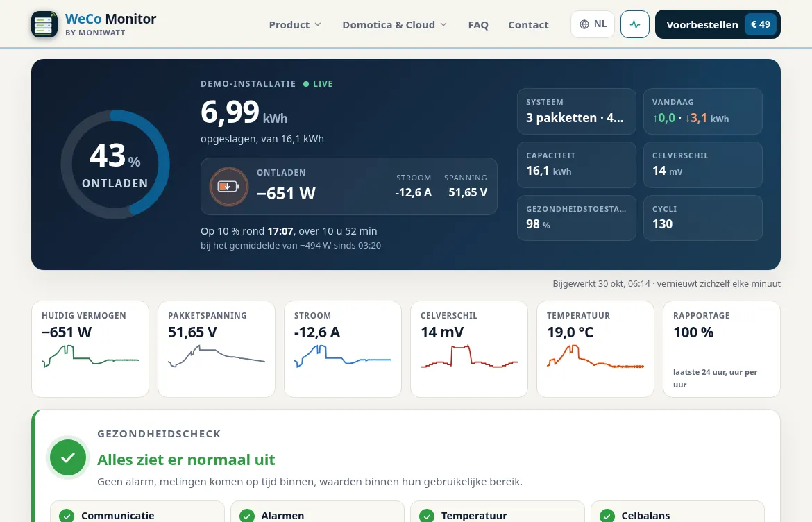Open the Product menu
This screenshot has height=522, width=812.
click(295, 24)
